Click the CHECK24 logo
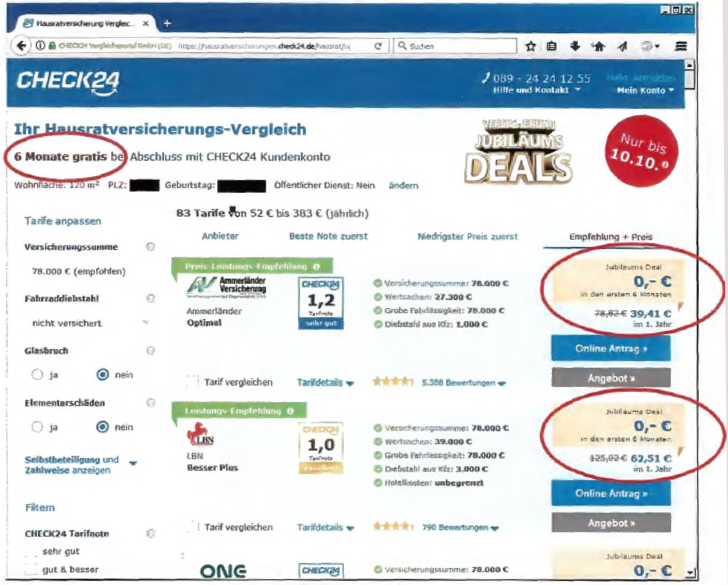Image resolution: width=728 pixels, height=585 pixels. tap(68, 83)
